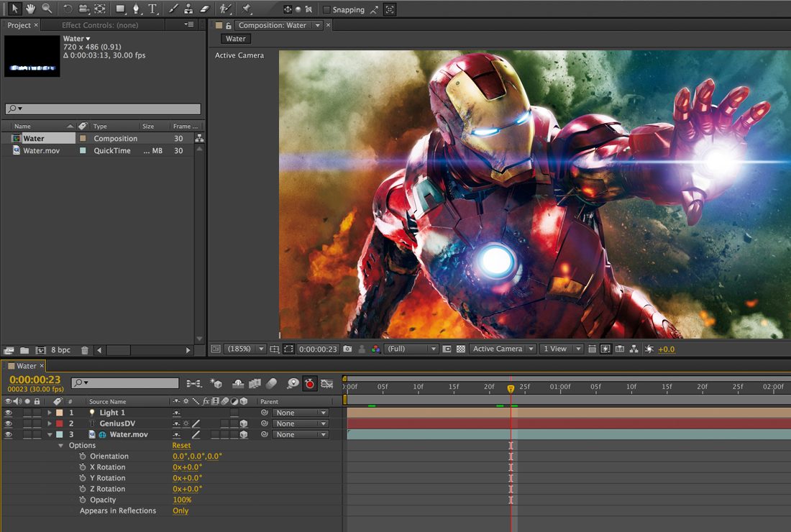Screen dimensions: 791x532
Task: Toggle the Draft 3D switch in timeline
Action: 216,384
